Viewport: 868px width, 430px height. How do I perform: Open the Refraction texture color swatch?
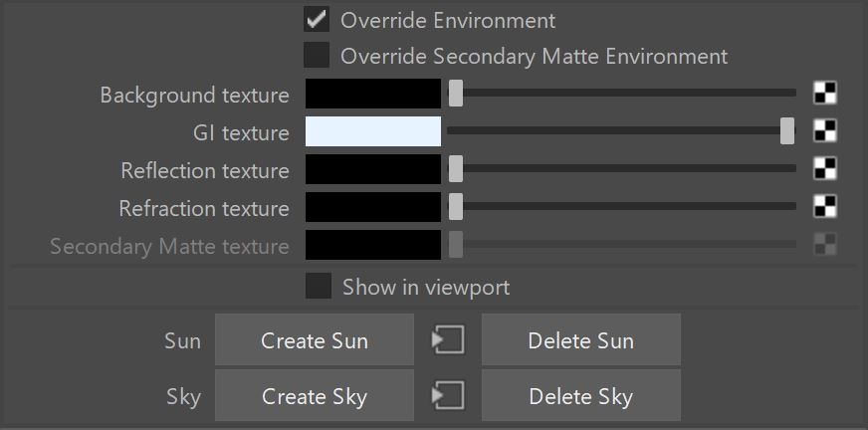(x=373, y=206)
